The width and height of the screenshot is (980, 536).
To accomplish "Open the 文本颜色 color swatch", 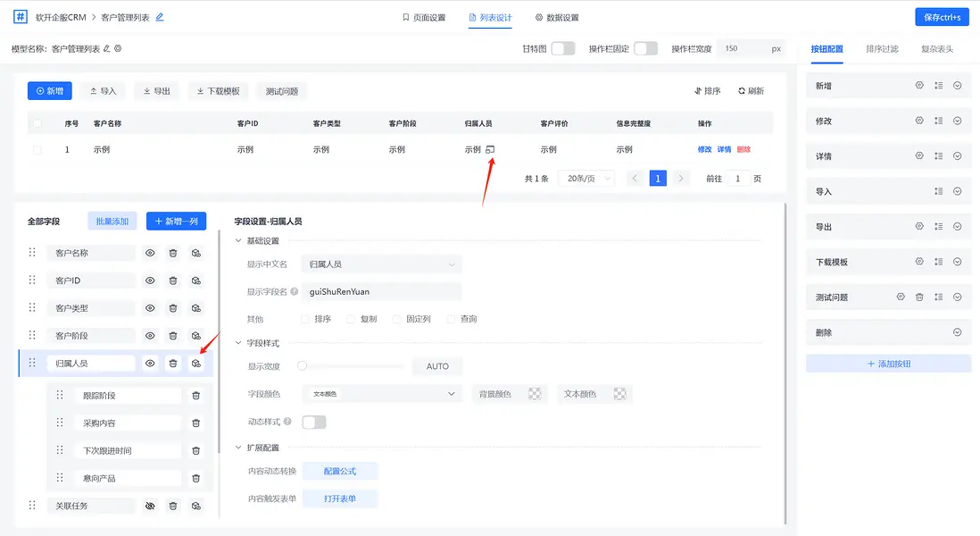I will (619, 394).
